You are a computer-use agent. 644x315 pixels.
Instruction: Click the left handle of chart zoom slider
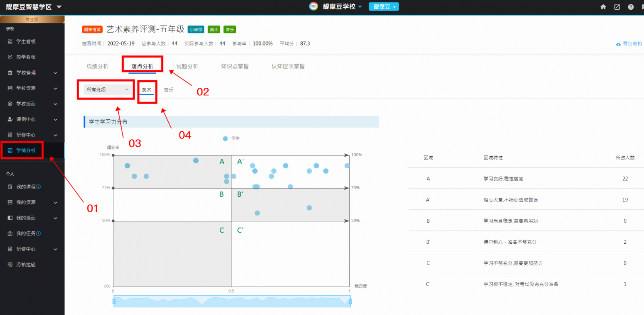(114, 301)
